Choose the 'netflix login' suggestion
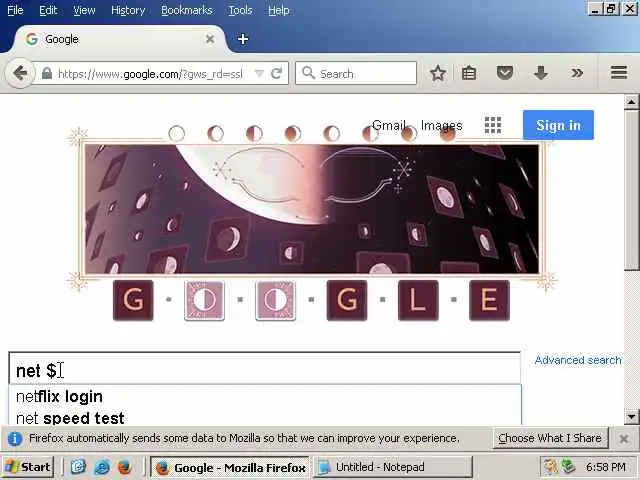Screen dimensions: 640x480 click(x=264, y=396)
